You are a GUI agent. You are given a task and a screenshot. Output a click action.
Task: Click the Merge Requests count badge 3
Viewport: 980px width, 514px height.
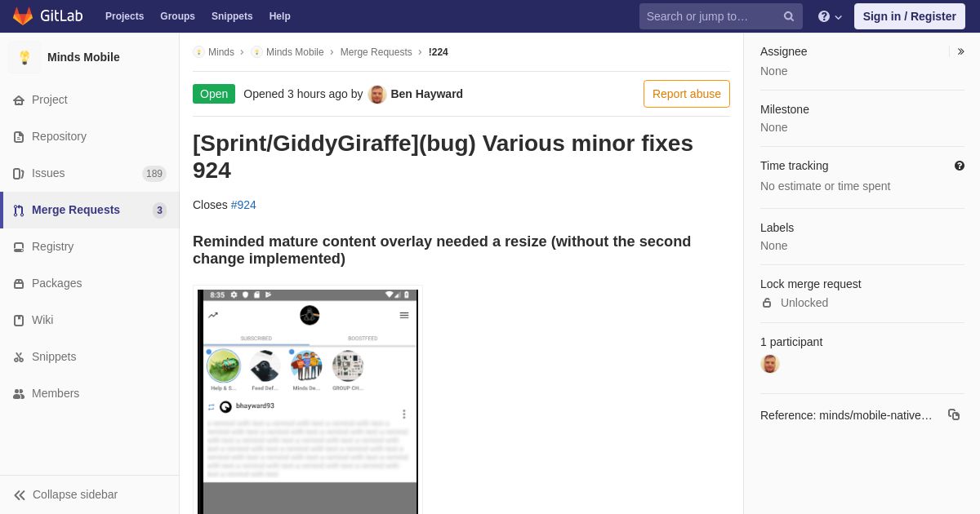point(159,210)
